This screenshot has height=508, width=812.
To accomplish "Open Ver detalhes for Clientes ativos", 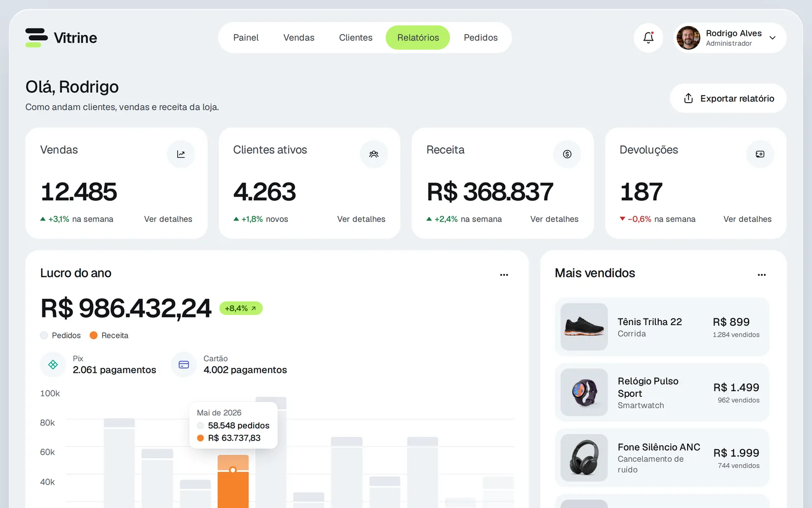I will click(x=361, y=219).
